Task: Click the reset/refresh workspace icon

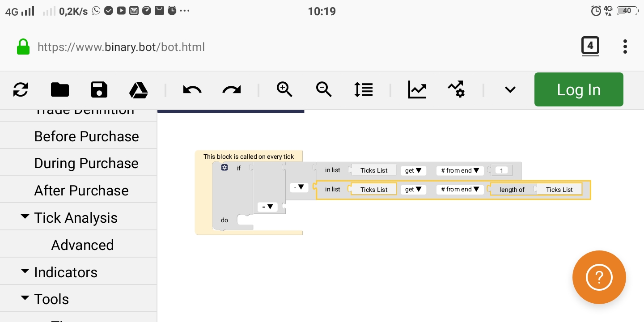Action: pyautogui.click(x=21, y=90)
